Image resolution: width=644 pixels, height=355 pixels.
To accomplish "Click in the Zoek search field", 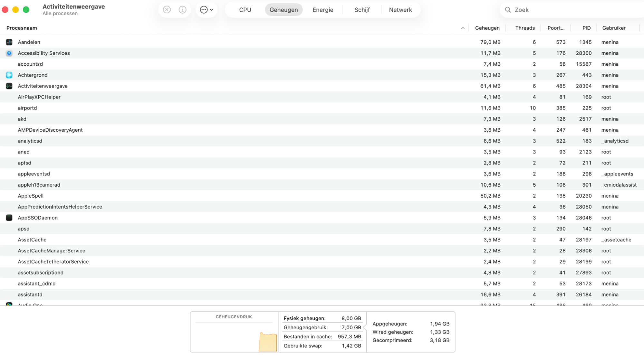I will pos(573,10).
